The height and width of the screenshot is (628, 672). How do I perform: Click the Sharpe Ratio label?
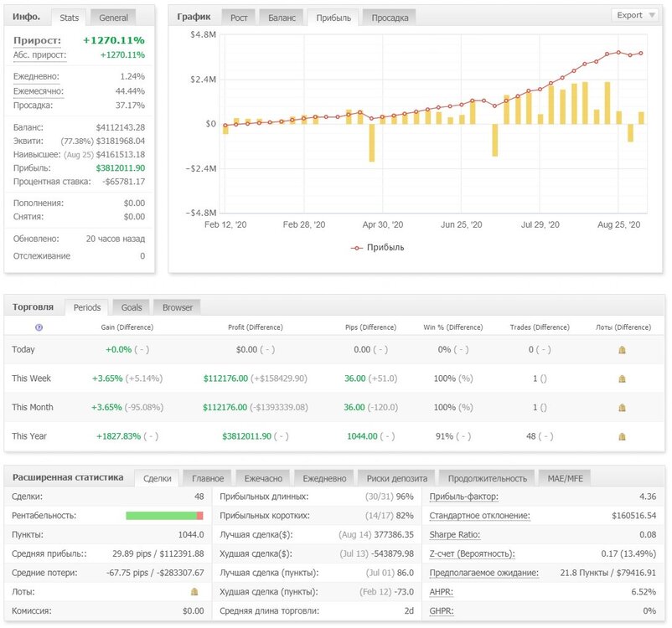[455, 534]
